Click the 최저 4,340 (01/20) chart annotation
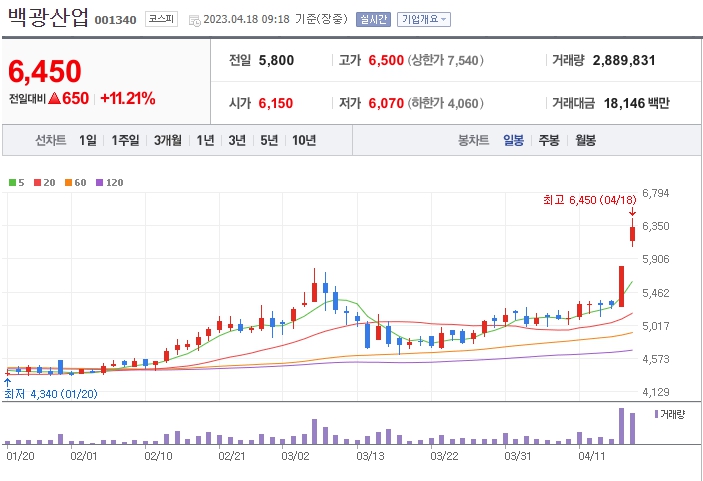 click(51, 394)
